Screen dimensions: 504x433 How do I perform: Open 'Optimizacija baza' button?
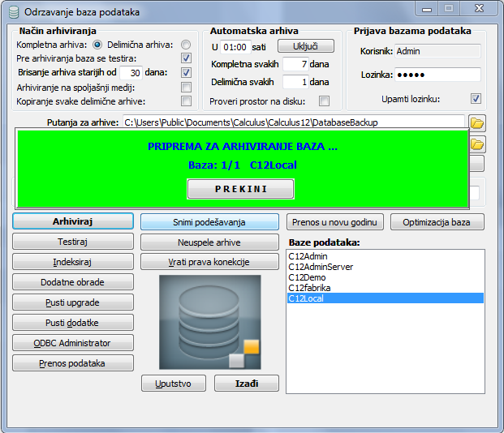point(437,221)
